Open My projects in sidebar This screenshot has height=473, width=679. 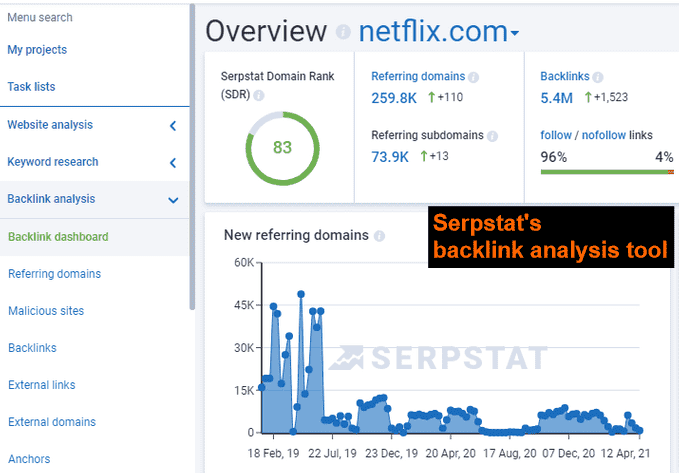point(37,50)
